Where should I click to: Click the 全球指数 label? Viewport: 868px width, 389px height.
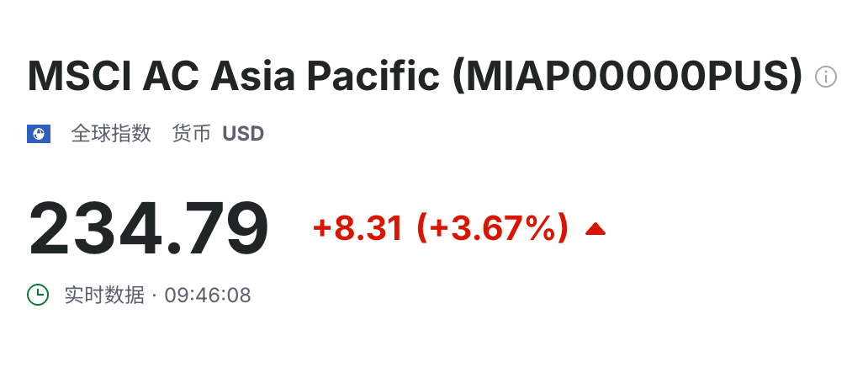click(111, 134)
